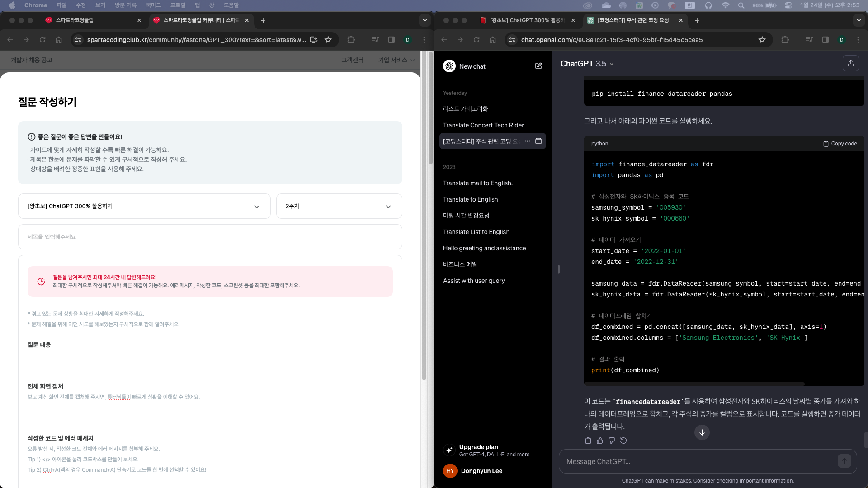Open extensions in the ChatGPT Chrome window
This screenshot has width=868, height=488.
click(x=785, y=40)
